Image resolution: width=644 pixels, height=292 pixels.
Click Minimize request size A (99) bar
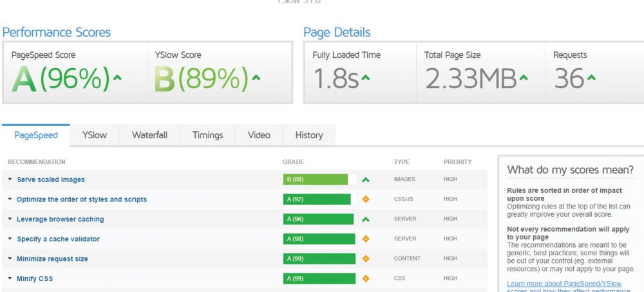[319, 259]
